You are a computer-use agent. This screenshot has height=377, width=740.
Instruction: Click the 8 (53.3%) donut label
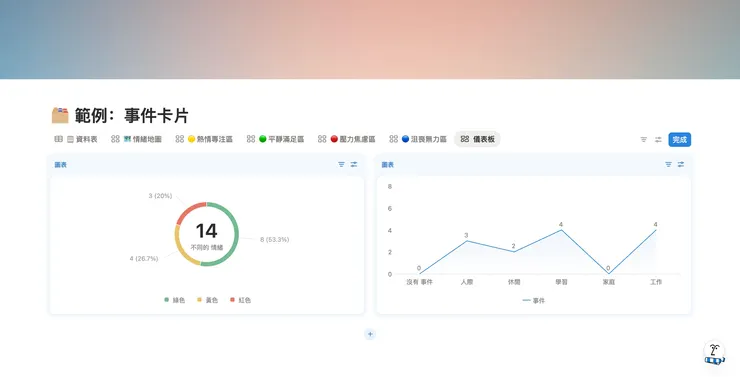click(x=274, y=240)
